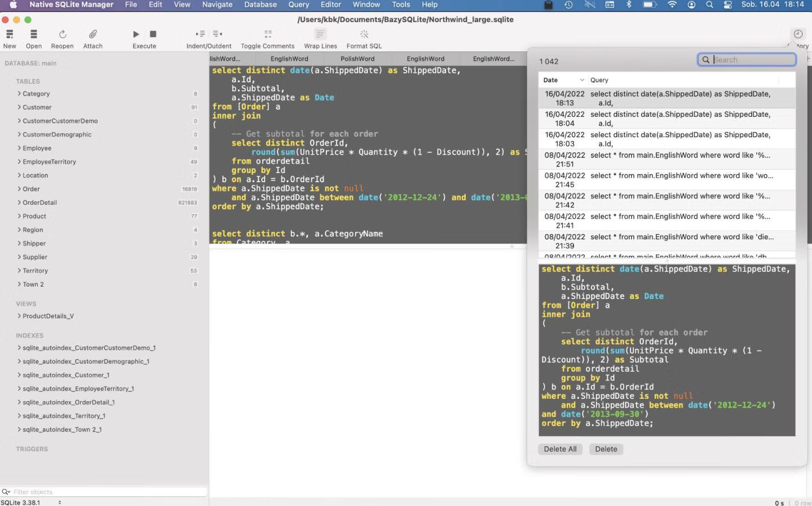Open the Navigate menu
Screen dimensions: 812x506
coord(217,5)
